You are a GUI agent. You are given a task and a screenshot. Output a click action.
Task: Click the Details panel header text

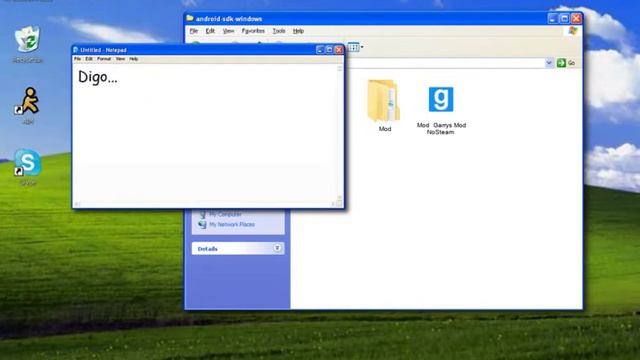coord(207,249)
